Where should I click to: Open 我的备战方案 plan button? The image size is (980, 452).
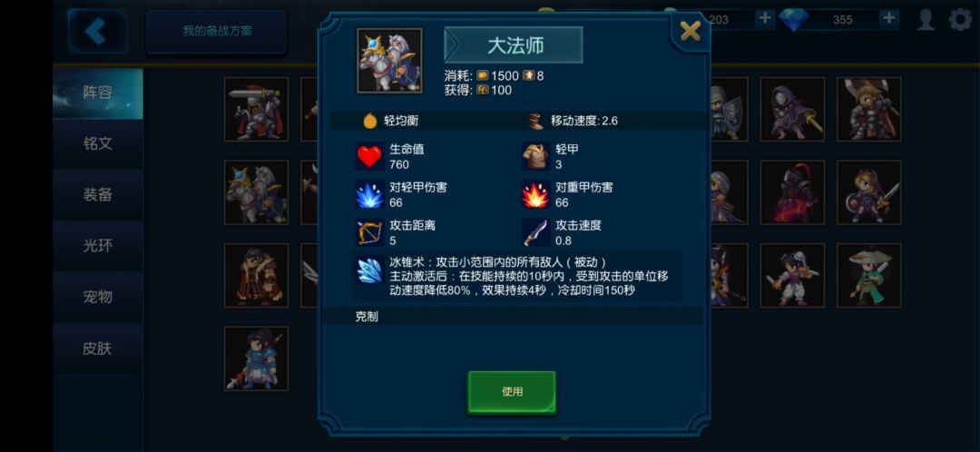click(x=217, y=31)
